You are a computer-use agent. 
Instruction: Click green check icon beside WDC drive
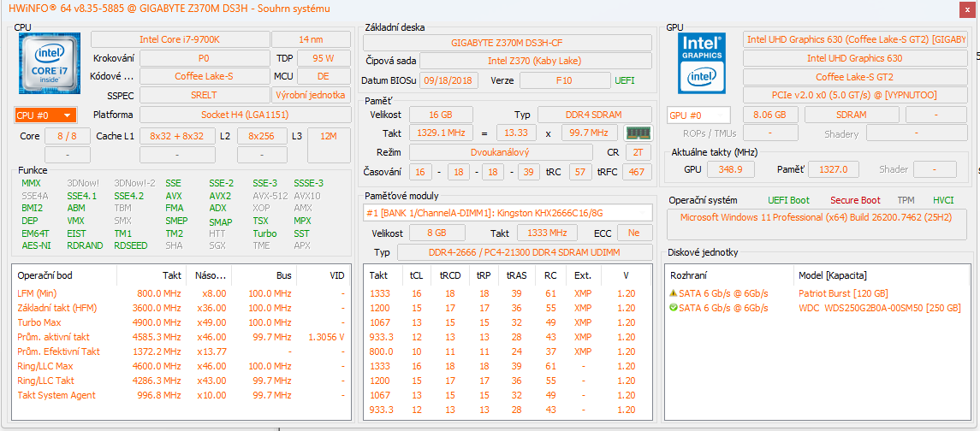pos(673,307)
